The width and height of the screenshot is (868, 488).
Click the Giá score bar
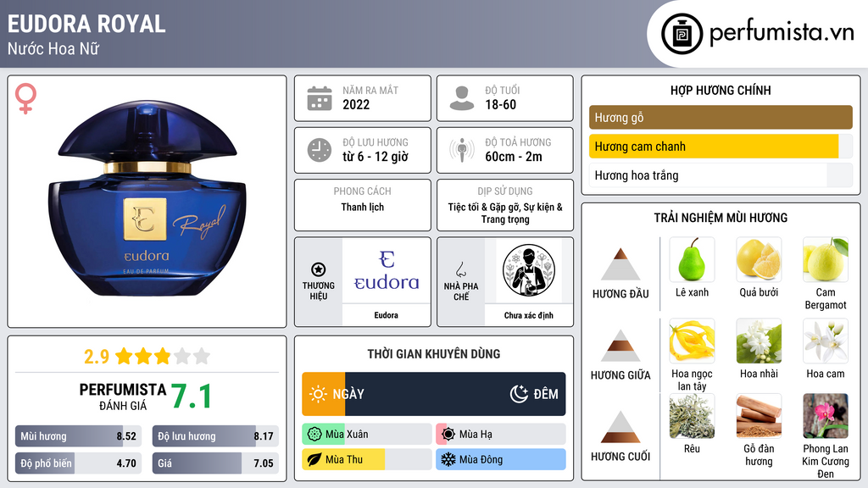pos(215,463)
